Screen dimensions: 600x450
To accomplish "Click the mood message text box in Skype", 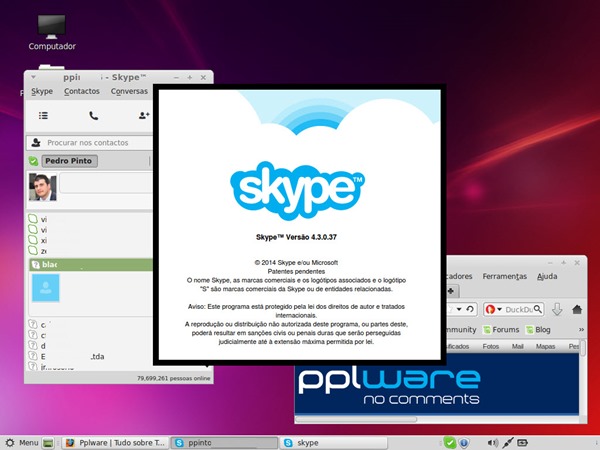I will pos(106,183).
